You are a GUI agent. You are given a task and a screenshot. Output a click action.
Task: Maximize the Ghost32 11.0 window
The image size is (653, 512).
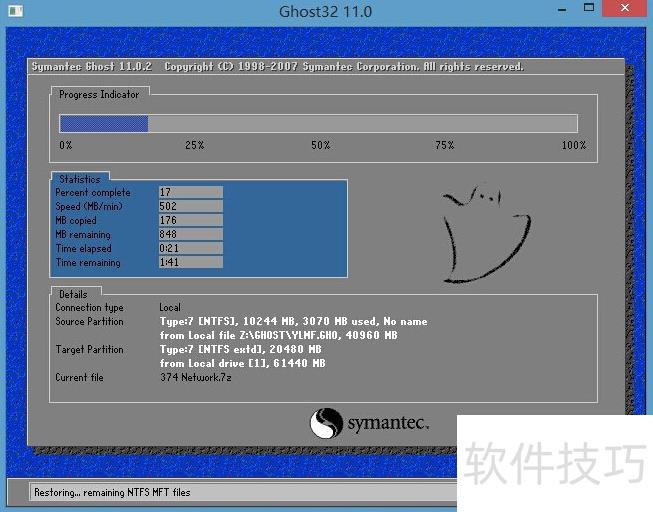click(x=588, y=8)
